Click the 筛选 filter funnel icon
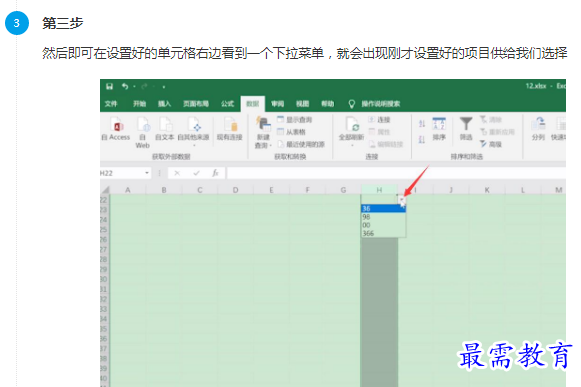The width and height of the screenshot is (581, 387). click(466, 129)
